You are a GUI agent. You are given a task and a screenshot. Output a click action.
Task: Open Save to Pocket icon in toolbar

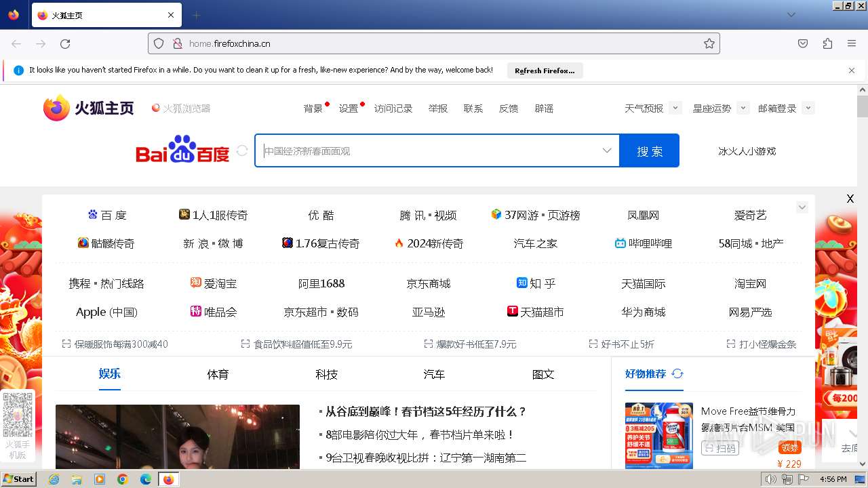click(x=803, y=43)
